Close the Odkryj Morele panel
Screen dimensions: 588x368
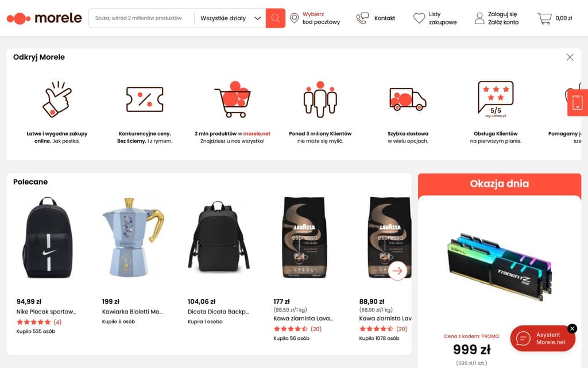570,57
